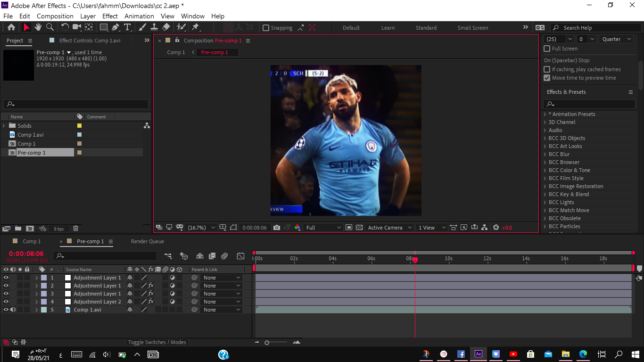Select the Zoom tool in toolbar

pyautogui.click(x=50, y=27)
